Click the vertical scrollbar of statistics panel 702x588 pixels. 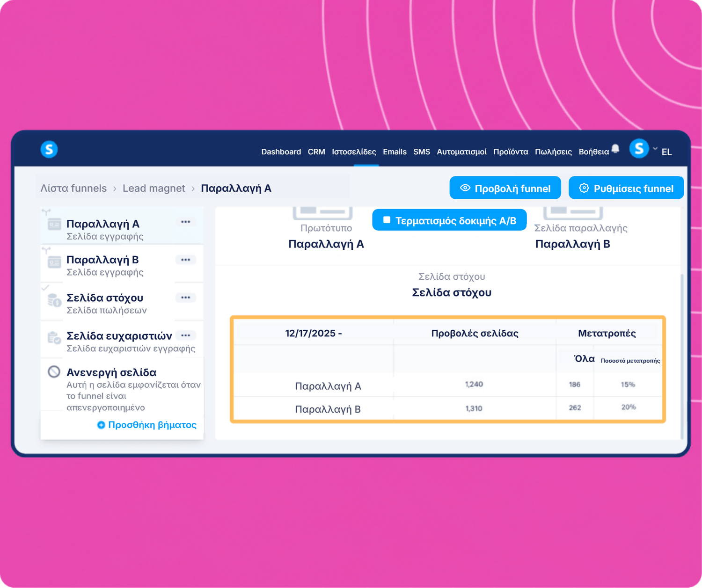[x=682, y=356]
